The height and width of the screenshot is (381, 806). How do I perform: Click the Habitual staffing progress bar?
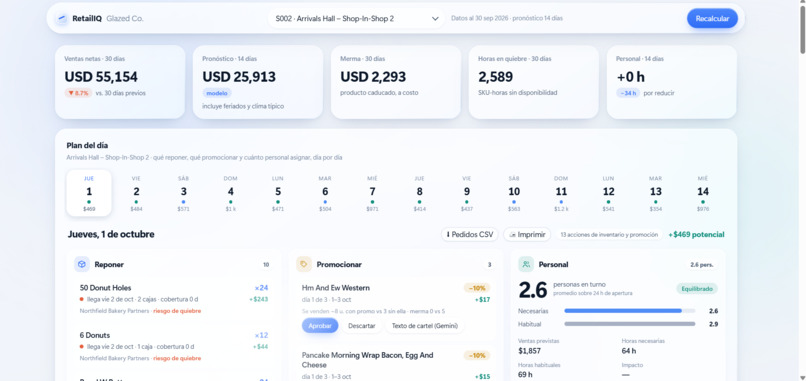click(x=630, y=324)
